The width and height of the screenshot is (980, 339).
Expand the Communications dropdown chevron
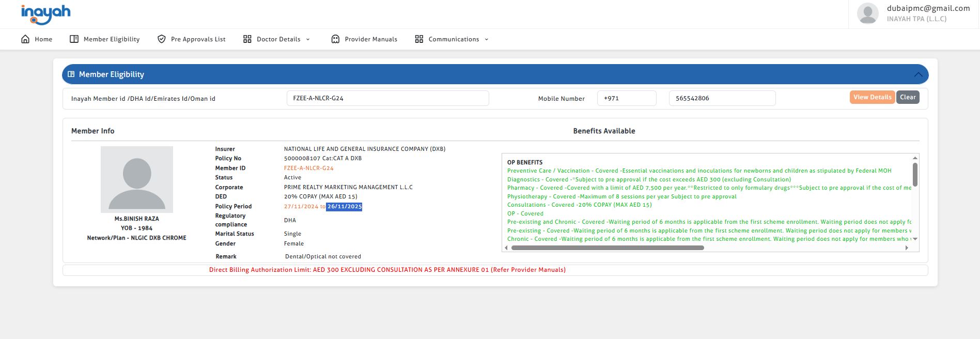487,39
